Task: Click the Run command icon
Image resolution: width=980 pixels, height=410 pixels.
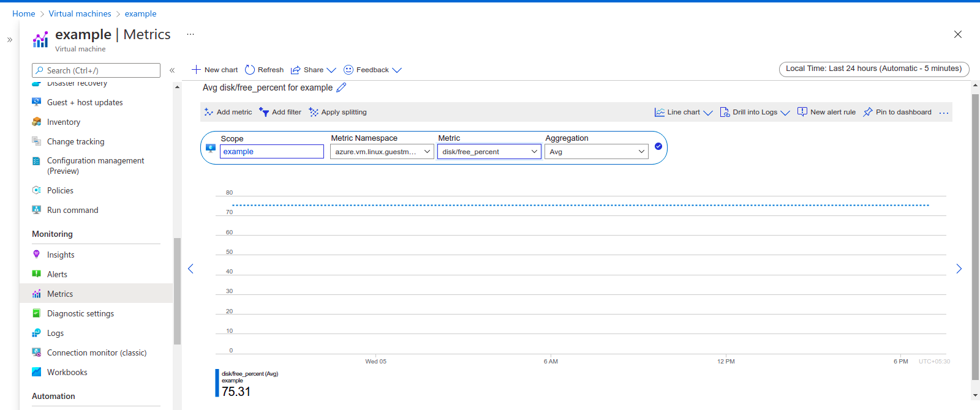Action: [x=36, y=210]
